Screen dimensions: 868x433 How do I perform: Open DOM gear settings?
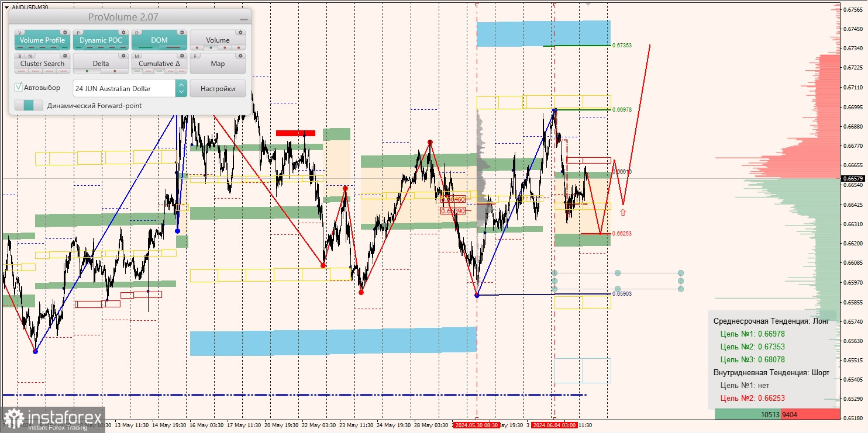182,32
